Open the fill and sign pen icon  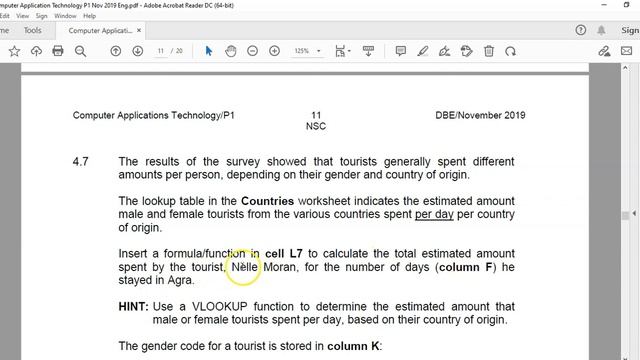click(604, 51)
